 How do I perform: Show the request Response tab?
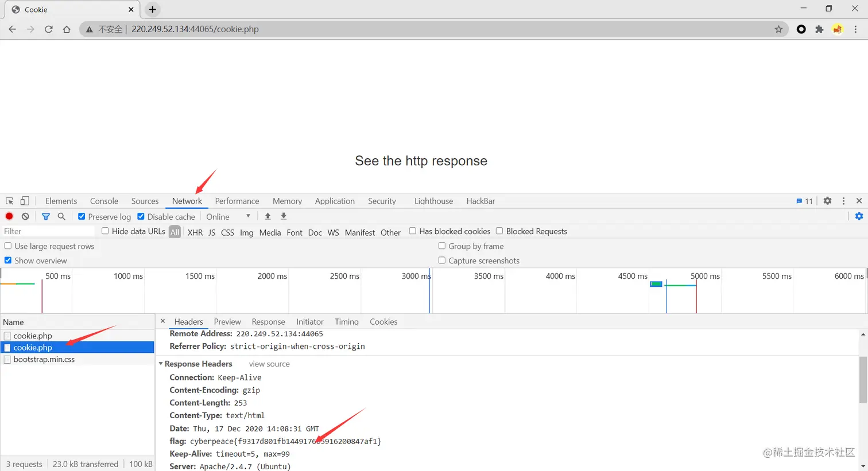pos(268,322)
